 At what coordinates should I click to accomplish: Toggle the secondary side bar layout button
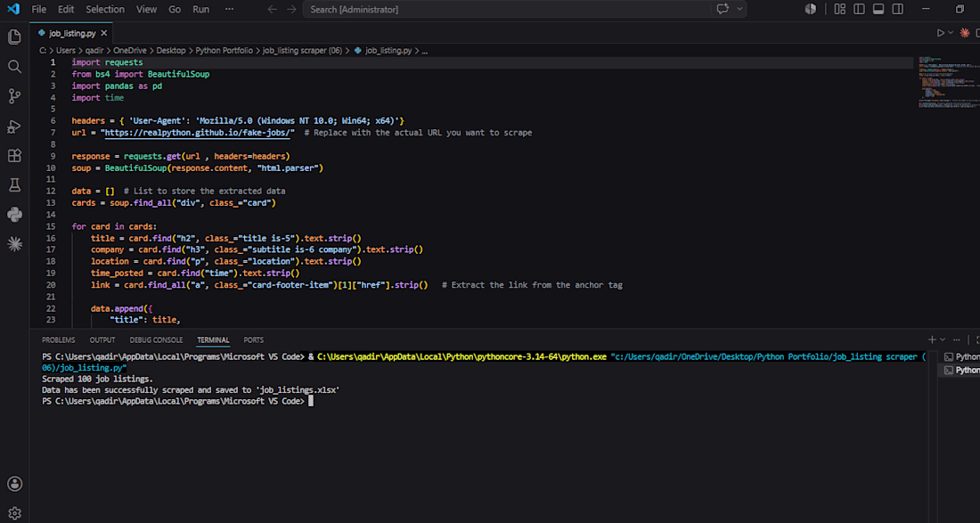coord(897,10)
